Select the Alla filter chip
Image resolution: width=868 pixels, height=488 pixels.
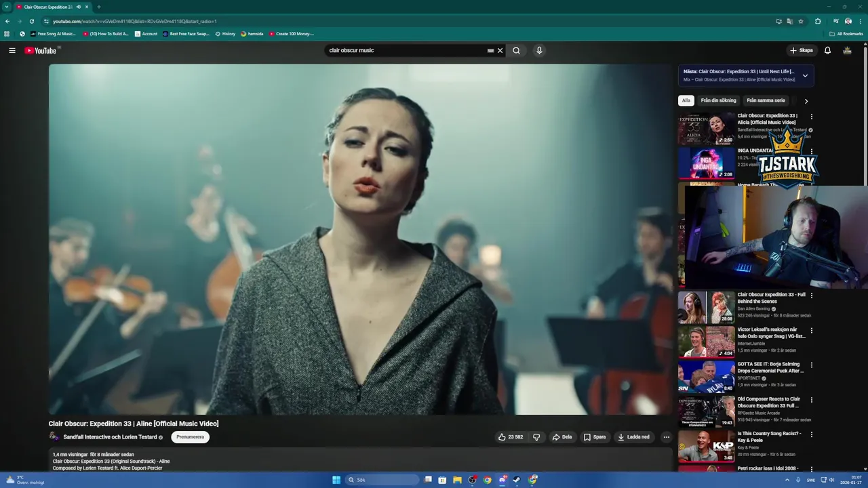point(686,100)
